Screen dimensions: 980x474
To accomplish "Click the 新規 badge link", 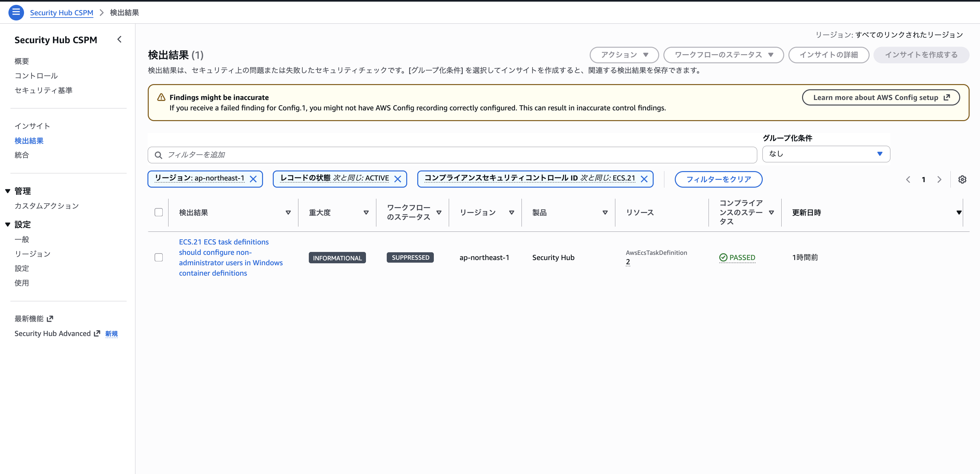I will pos(111,334).
